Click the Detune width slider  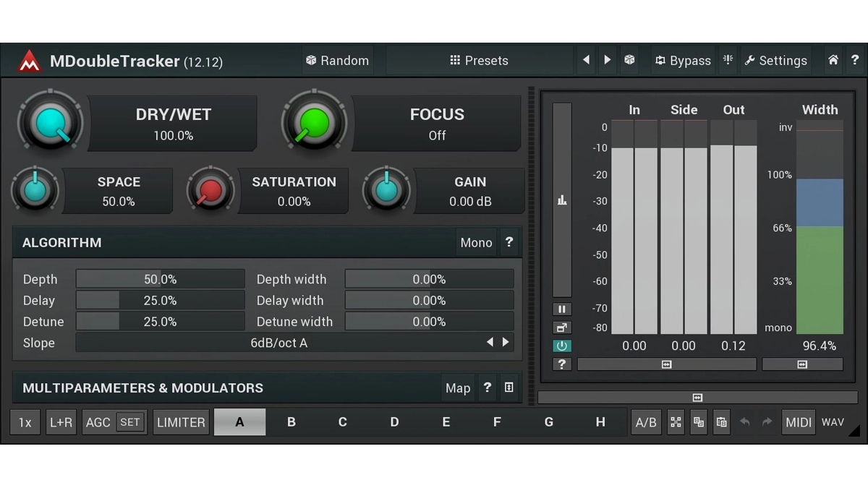430,322
